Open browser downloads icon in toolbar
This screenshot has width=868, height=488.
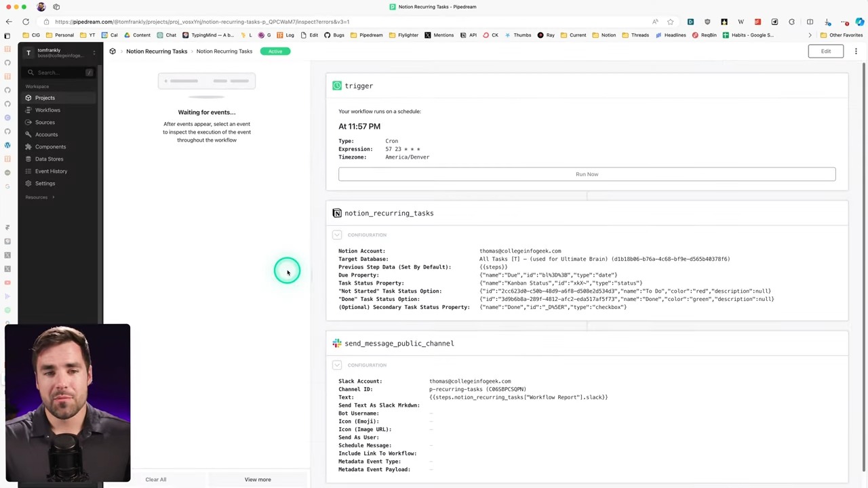tap(827, 22)
